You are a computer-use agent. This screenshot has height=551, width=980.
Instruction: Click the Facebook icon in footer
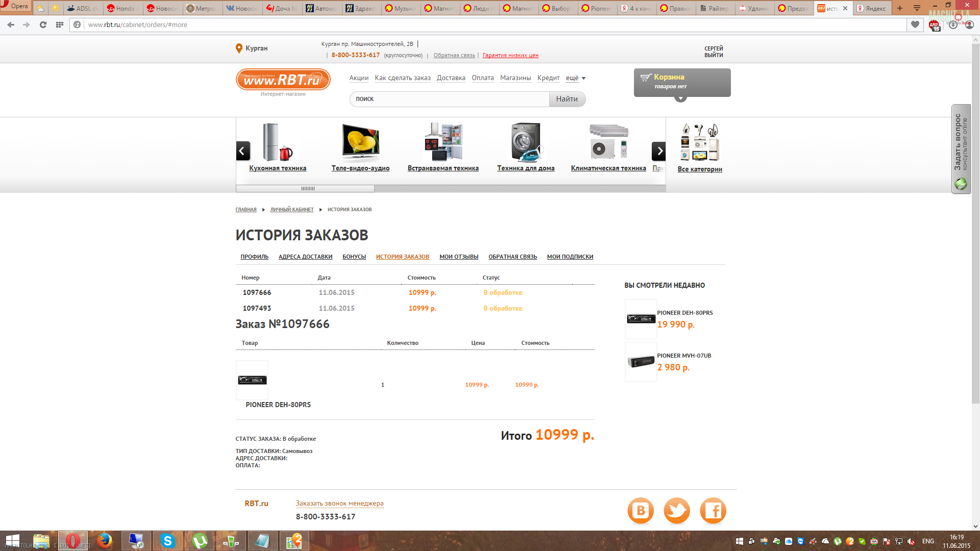click(713, 510)
